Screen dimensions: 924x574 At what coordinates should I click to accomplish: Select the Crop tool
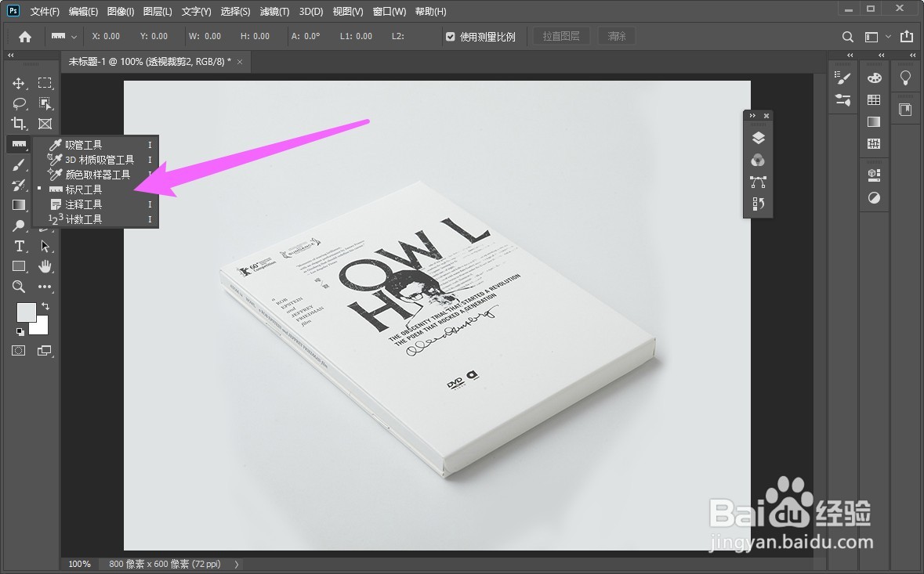(x=19, y=124)
